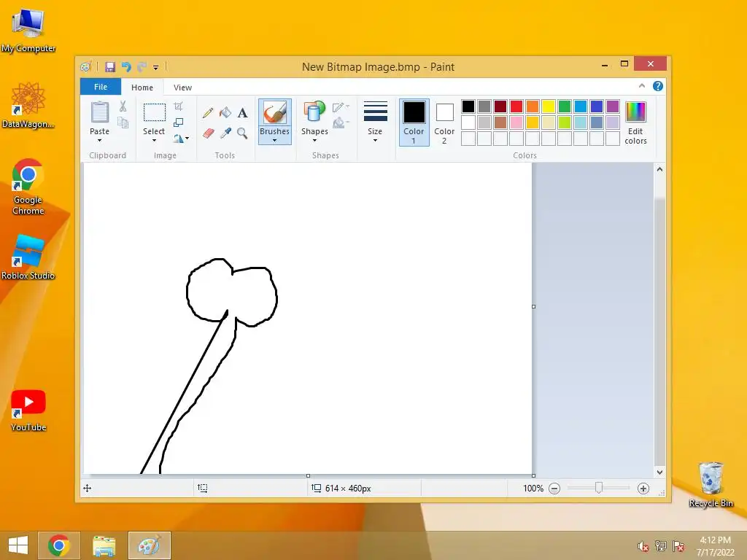Click the zoom slider thumb
The width and height of the screenshot is (747, 560).
[599, 488]
